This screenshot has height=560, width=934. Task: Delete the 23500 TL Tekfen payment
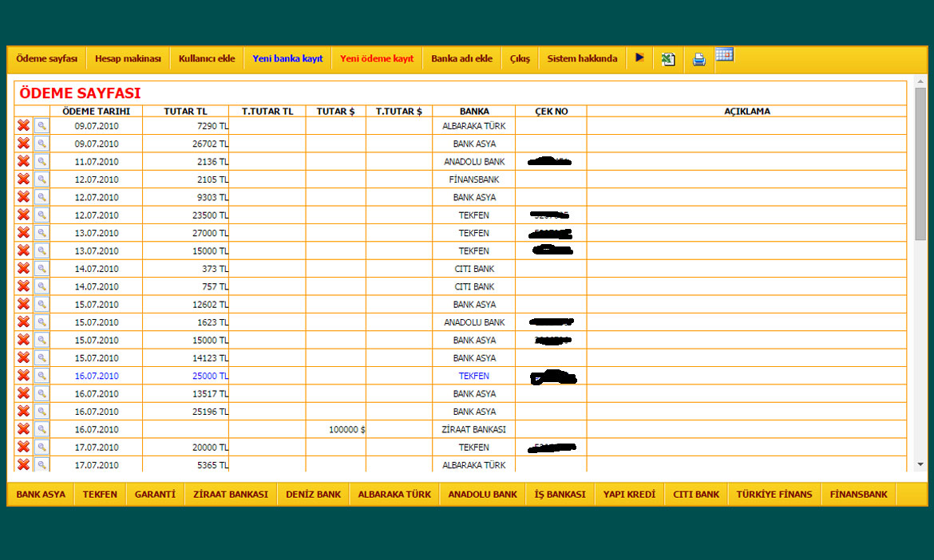point(23,215)
